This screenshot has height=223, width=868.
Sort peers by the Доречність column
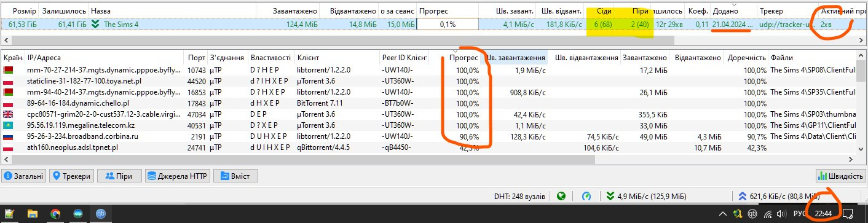click(746, 58)
